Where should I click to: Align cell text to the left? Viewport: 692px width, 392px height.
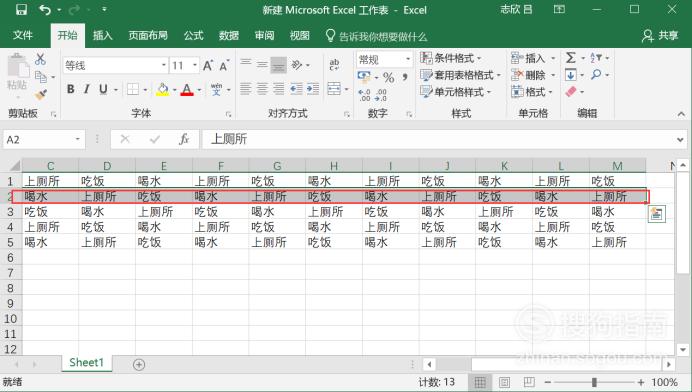pos(246,89)
